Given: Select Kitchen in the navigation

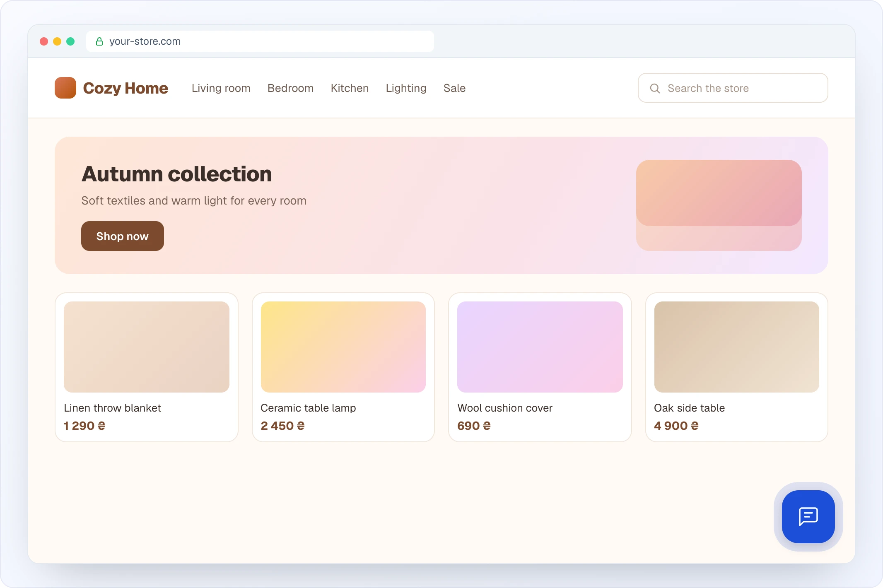Looking at the screenshot, I should 350,88.
